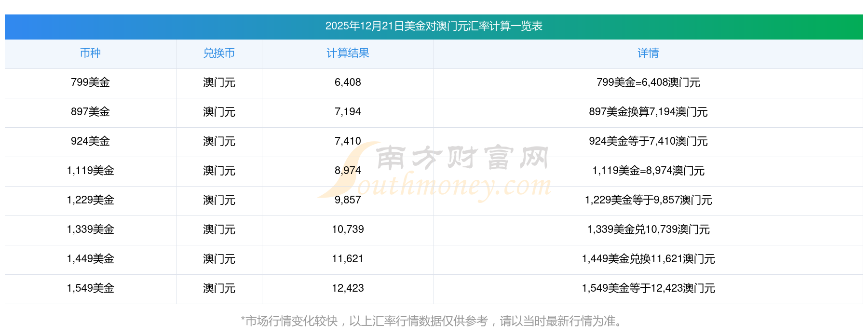This screenshot has height=336, width=868.
Task: Click the 10,739 cell in the 计算结果 column
Action: [x=348, y=229]
